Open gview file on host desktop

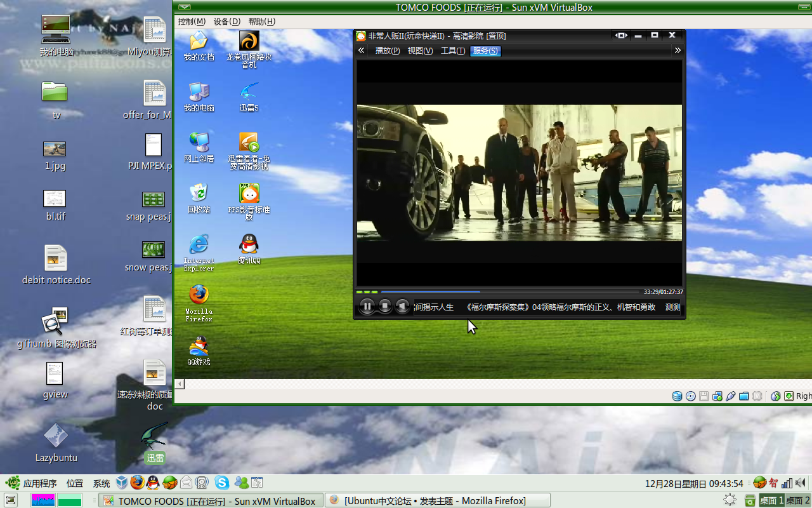pyautogui.click(x=55, y=380)
